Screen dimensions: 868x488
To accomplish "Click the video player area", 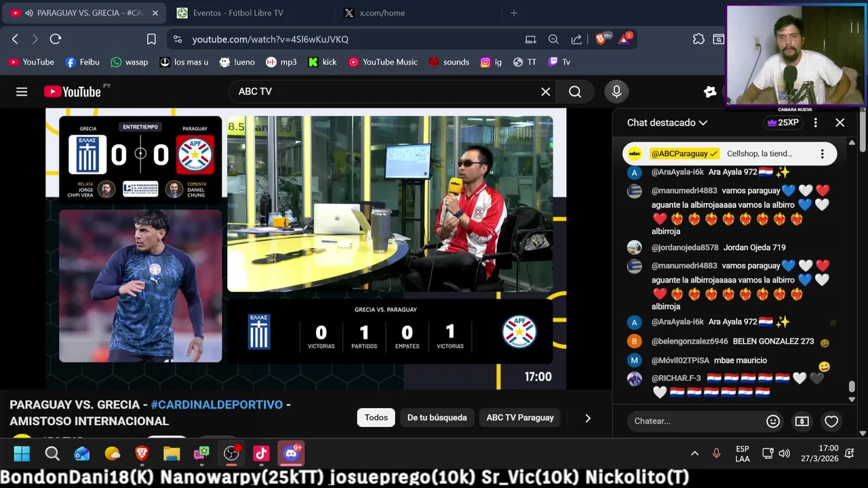I will pyautogui.click(x=306, y=249).
